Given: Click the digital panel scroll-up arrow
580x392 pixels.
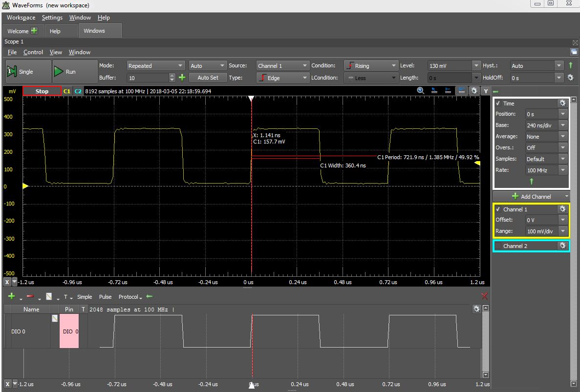Looking at the screenshot, I should coord(486,308).
